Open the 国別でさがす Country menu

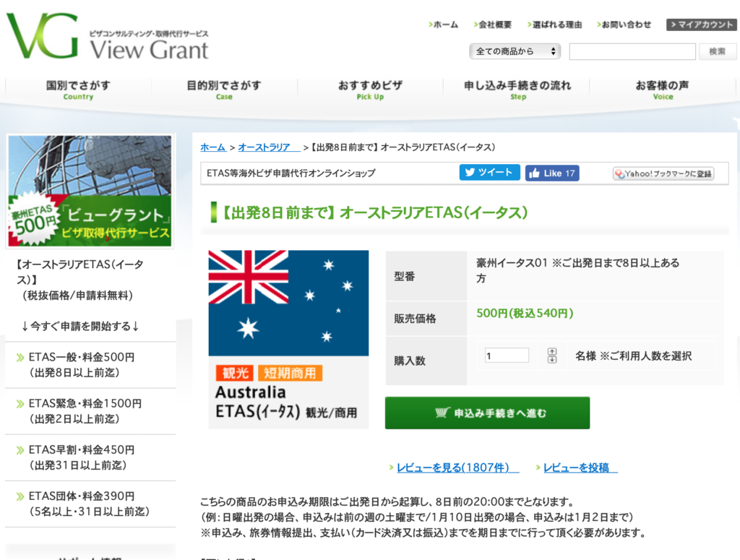[x=78, y=90]
